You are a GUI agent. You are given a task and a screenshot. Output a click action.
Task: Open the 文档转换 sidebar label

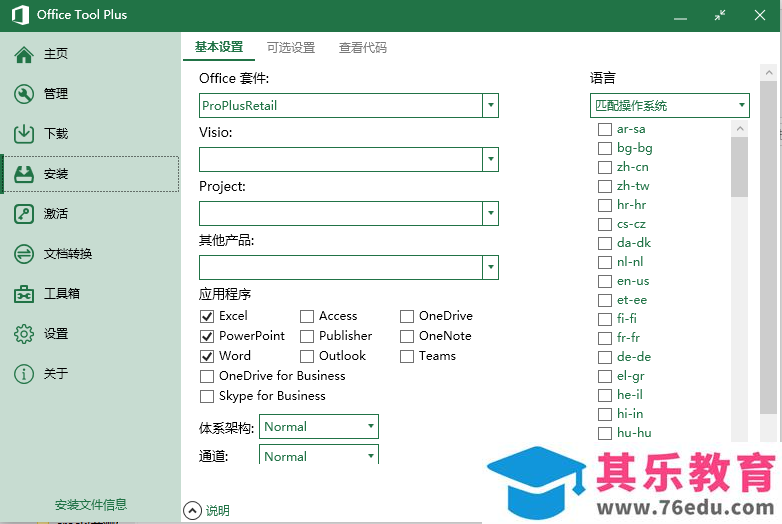(x=68, y=254)
